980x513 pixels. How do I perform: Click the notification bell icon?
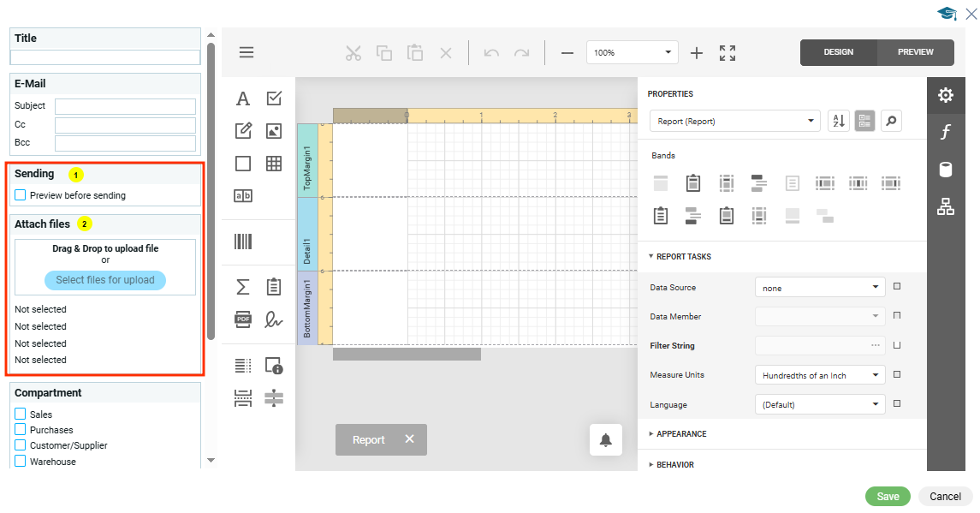[606, 440]
